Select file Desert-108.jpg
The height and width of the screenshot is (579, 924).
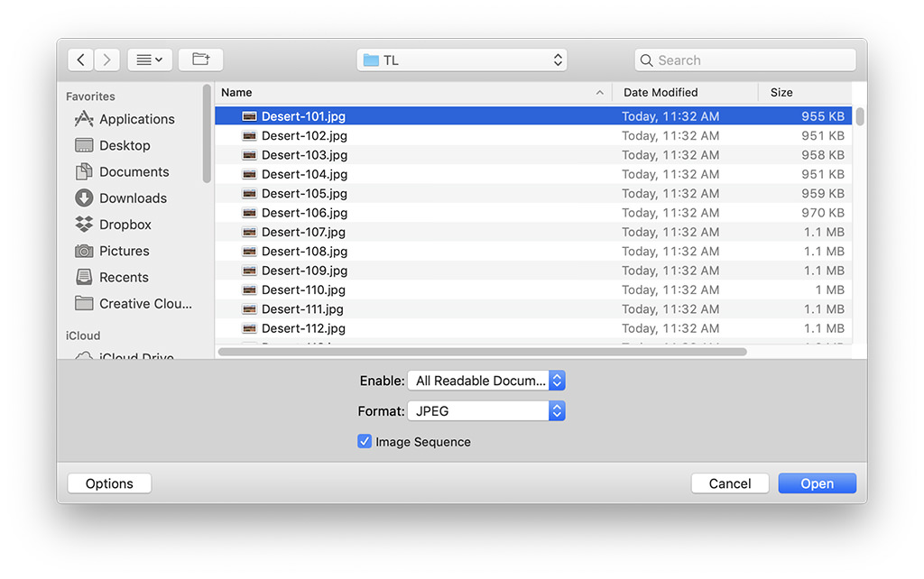pos(533,252)
